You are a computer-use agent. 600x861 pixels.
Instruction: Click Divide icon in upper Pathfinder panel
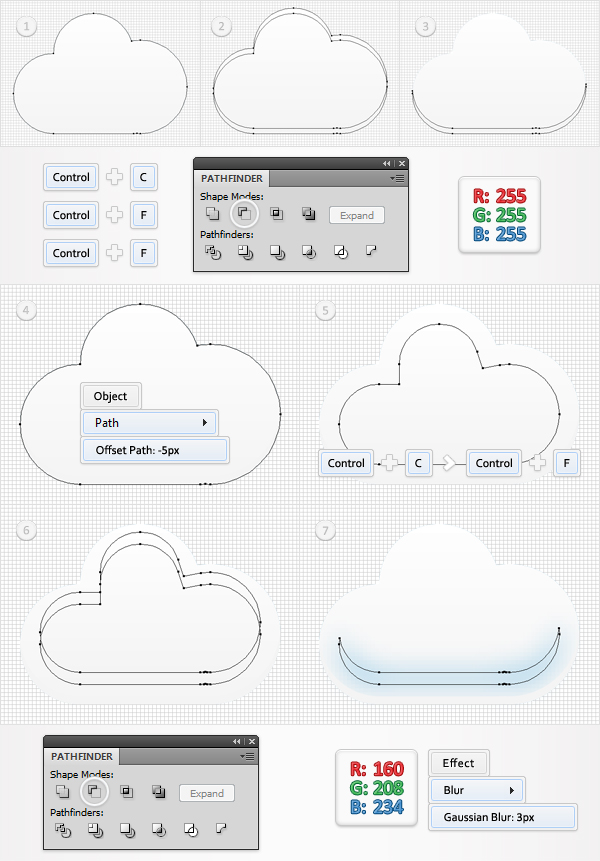(x=212, y=252)
